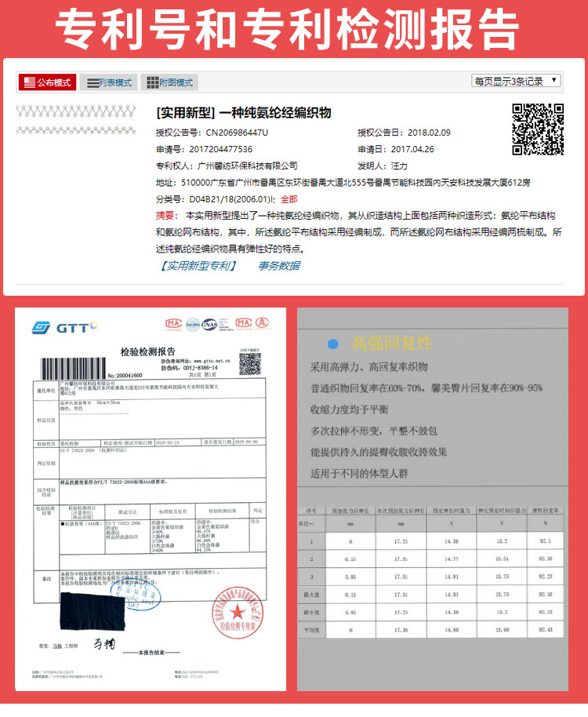Click the 综合检验结论 row label
Image resolution: width=588 pixels, height=717 pixels.
pos(46,492)
